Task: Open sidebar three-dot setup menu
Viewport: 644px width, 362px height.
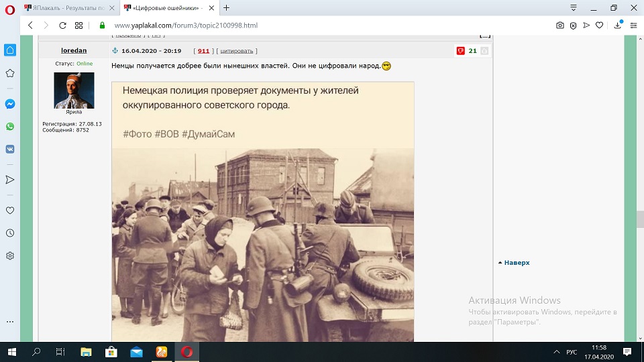Action: 10,321
